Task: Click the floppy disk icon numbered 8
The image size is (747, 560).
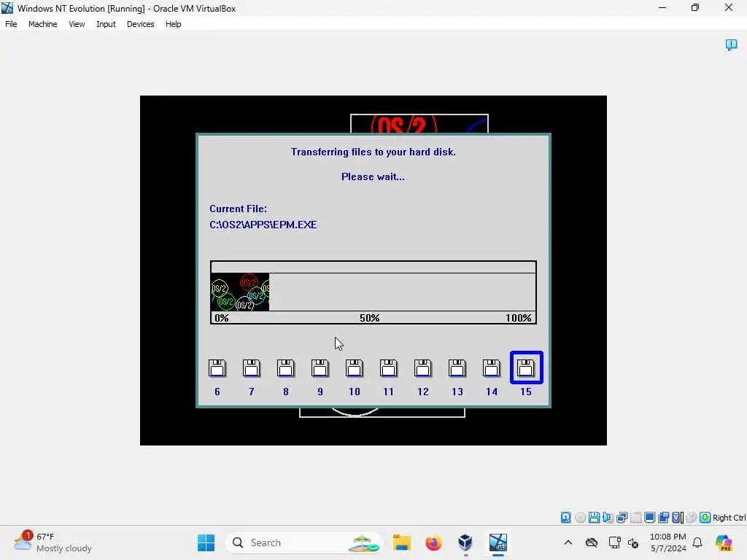Action: (x=286, y=368)
